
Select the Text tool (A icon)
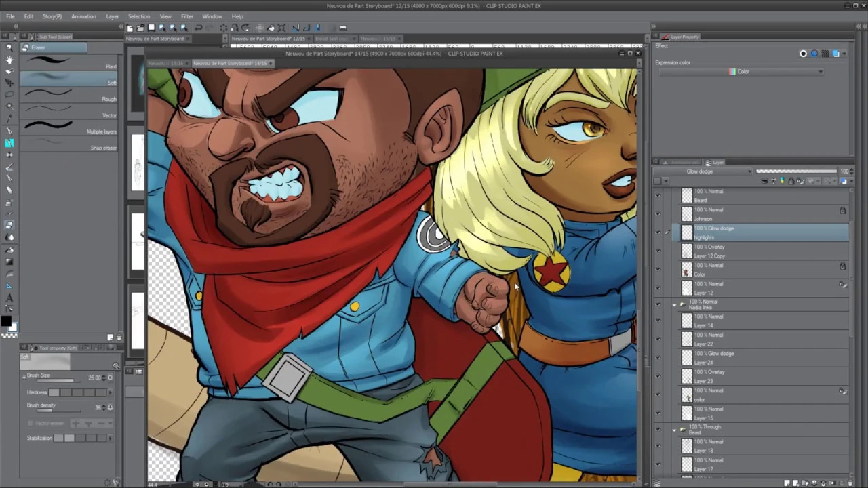coord(9,298)
